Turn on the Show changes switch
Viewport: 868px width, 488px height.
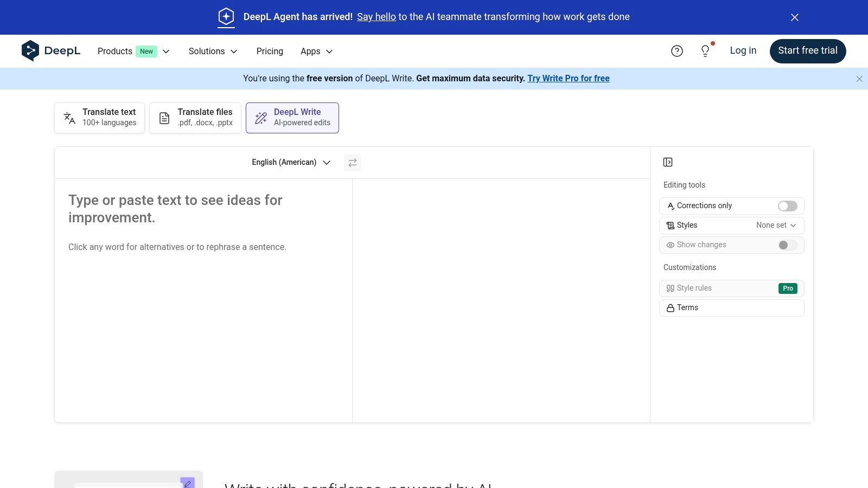787,245
